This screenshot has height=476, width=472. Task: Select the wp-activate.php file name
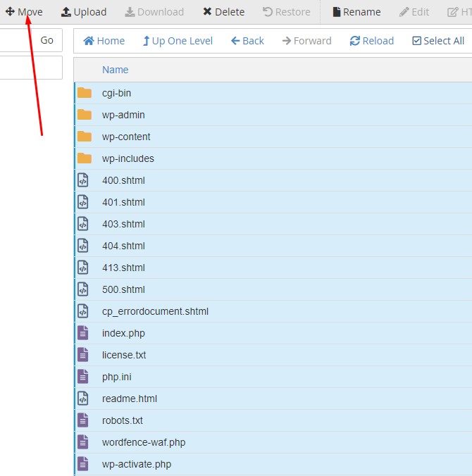pyautogui.click(x=137, y=465)
